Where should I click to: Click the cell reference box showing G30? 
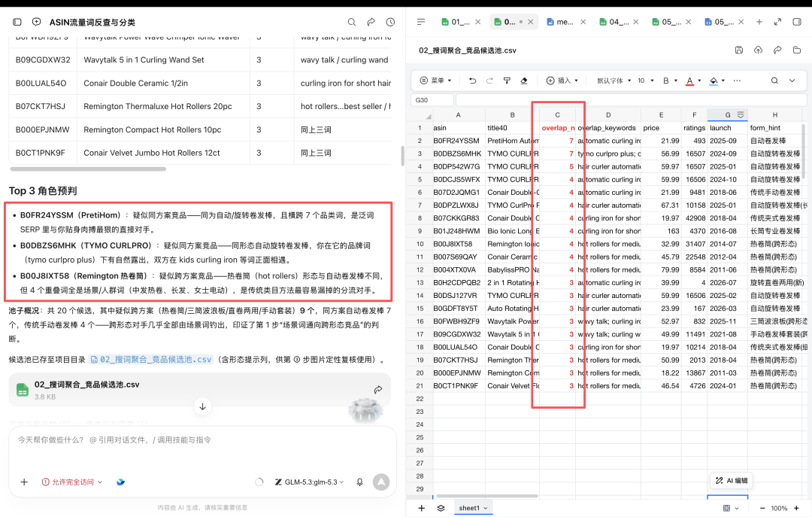point(432,100)
